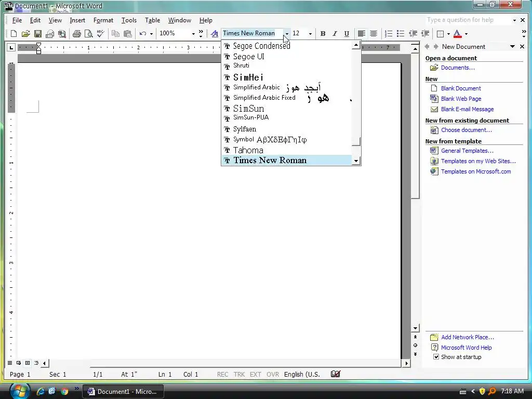Uncheck Show at startup checkbox
Viewport: 532px width, 399px height.
click(436, 356)
